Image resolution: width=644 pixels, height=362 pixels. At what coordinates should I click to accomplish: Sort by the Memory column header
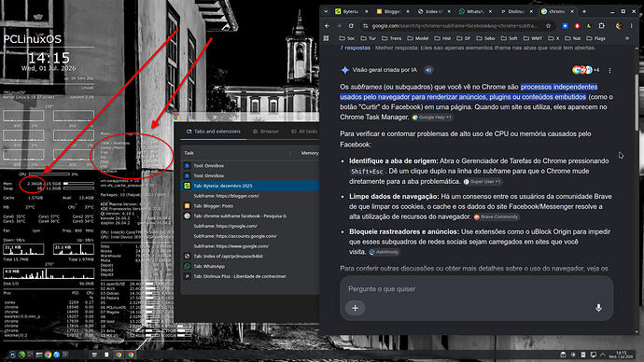point(310,153)
